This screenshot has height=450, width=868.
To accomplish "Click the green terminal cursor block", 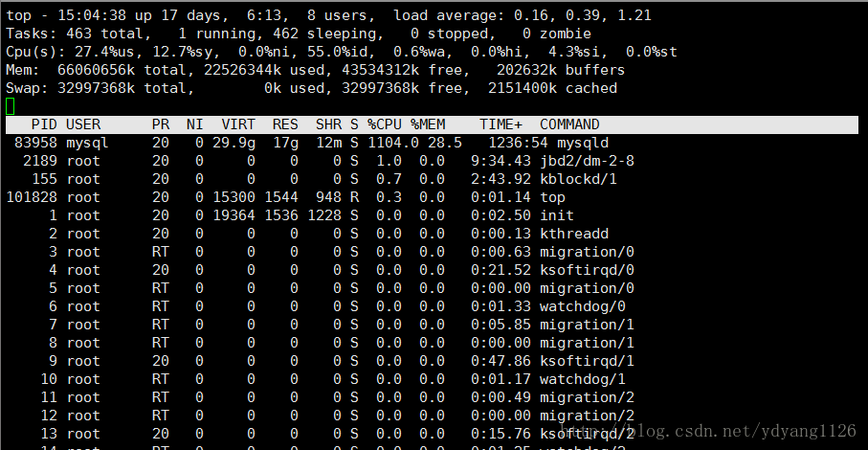I will pyautogui.click(x=10, y=106).
